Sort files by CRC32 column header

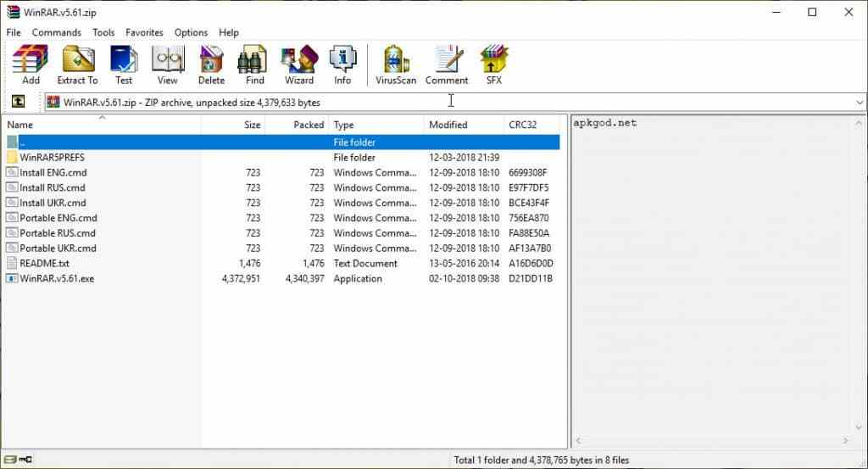[x=532, y=125]
